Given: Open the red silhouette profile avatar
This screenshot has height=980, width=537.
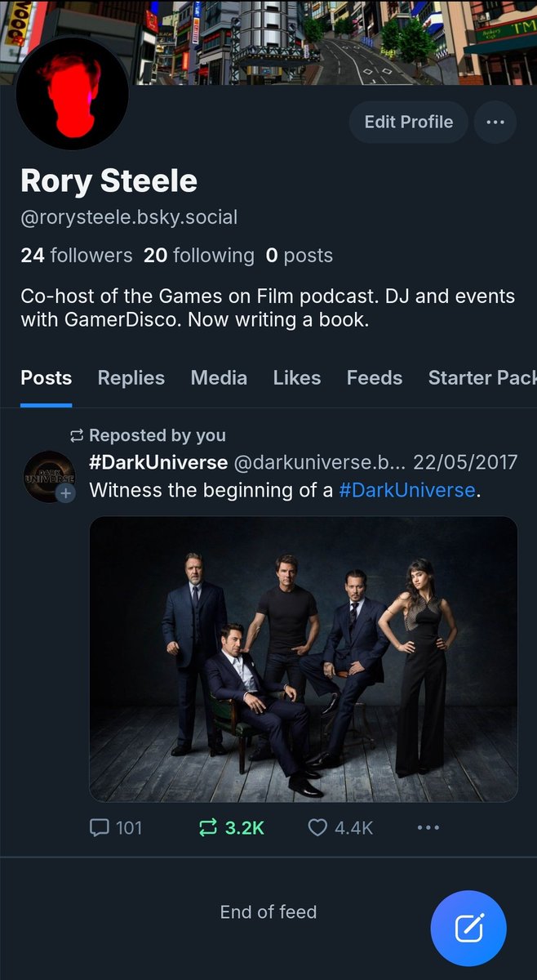Looking at the screenshot, I should click(x=72, y=93).
